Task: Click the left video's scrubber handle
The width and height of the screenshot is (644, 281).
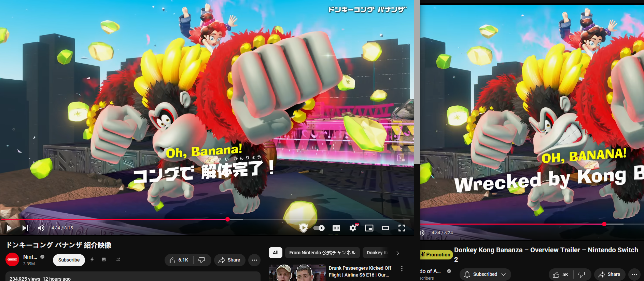Action: [x=227, y=219]
